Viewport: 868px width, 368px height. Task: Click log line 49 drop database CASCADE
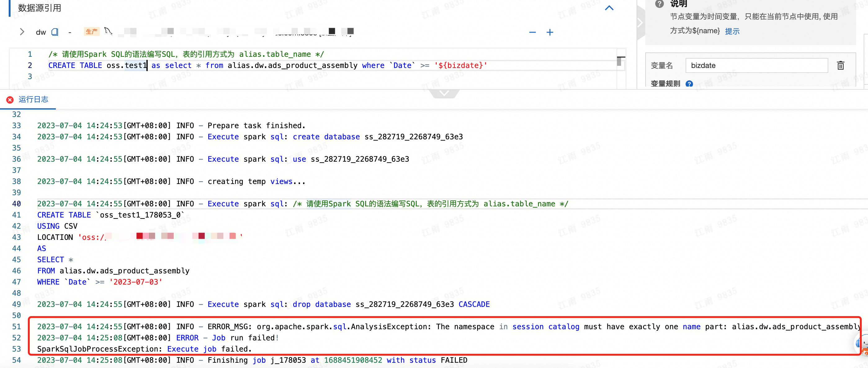(263, 304)
